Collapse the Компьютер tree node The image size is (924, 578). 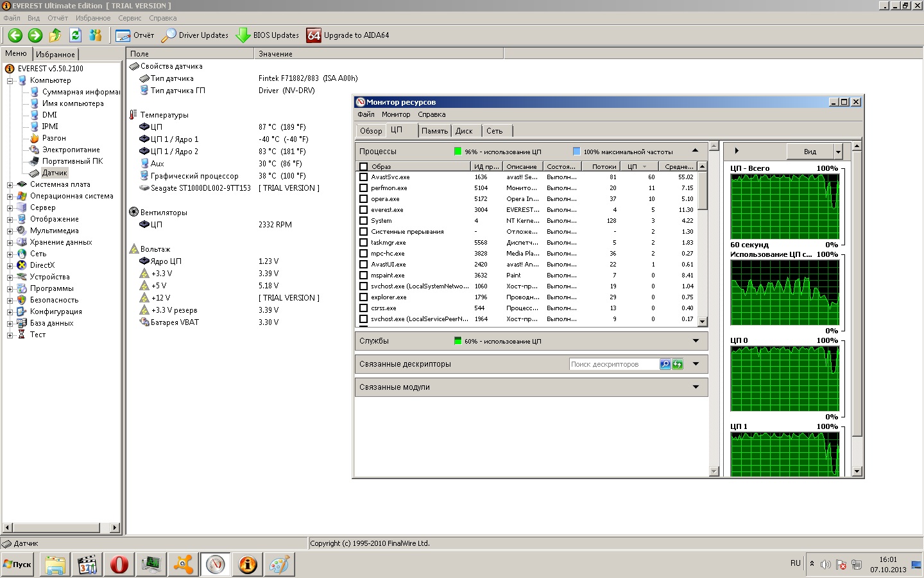(x=10, y=81)
